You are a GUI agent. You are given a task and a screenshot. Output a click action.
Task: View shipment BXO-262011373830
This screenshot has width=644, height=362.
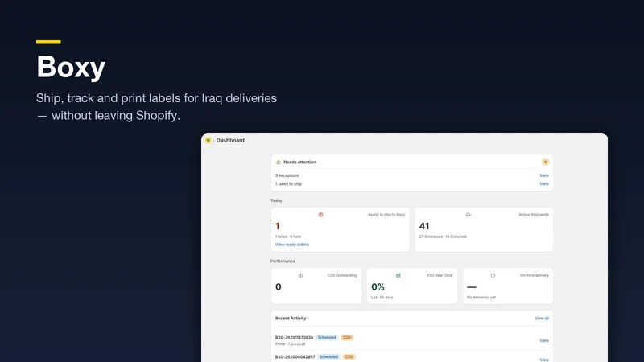coord(544,340)
